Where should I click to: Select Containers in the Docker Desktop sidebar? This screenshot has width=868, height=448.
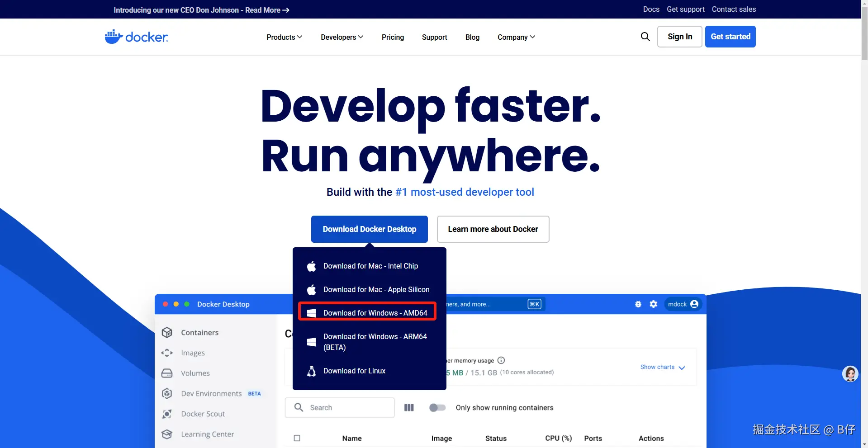pos(199,333)
